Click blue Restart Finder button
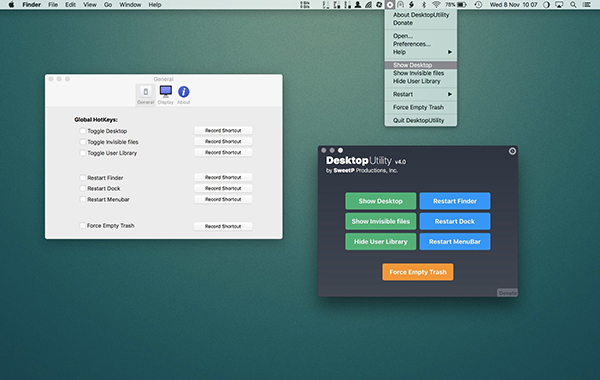This screenshot has height=380, width=600. point(455,201)
